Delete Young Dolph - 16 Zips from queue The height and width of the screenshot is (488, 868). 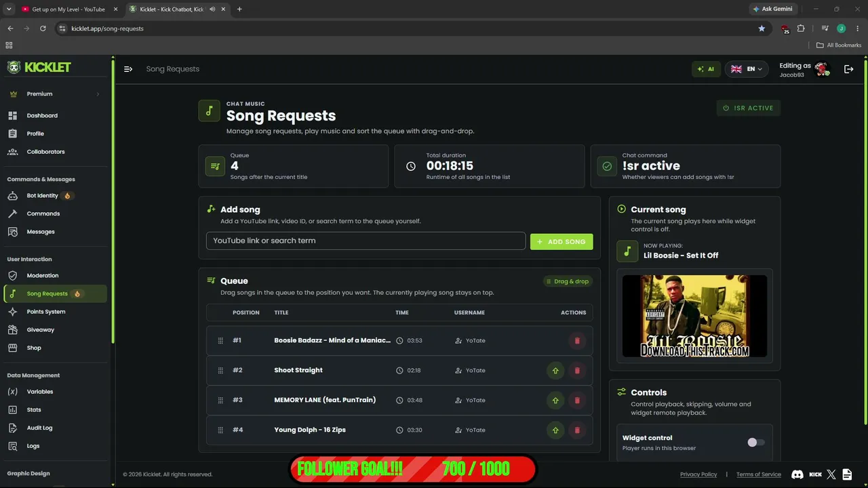point(577,430)
